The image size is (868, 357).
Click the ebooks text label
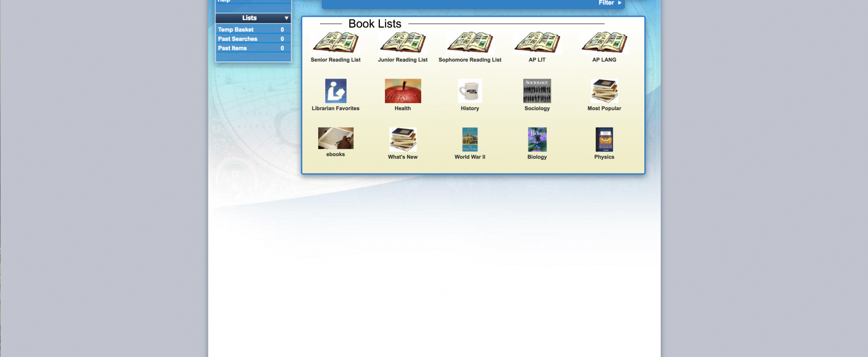tap(335, 154)
